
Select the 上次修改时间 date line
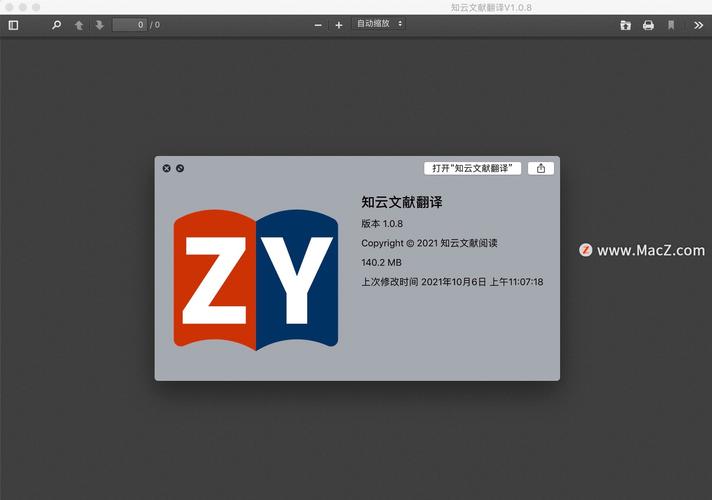pyautogui.click(x=452, y=282)
